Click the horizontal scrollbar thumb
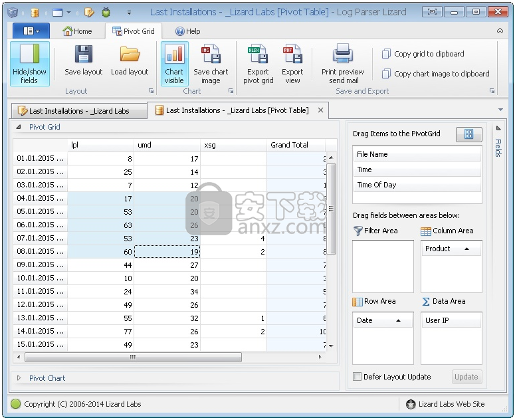 pyautogui.click(x=133, y=357)
